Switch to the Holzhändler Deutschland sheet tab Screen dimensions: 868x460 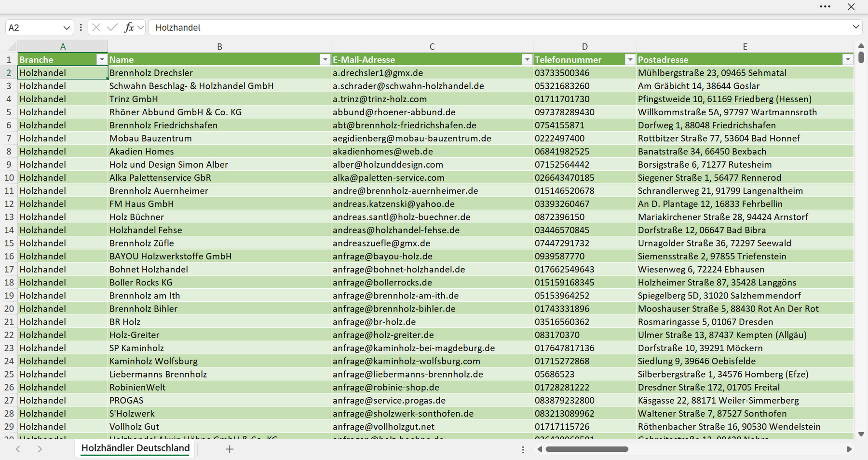[136, 448]
